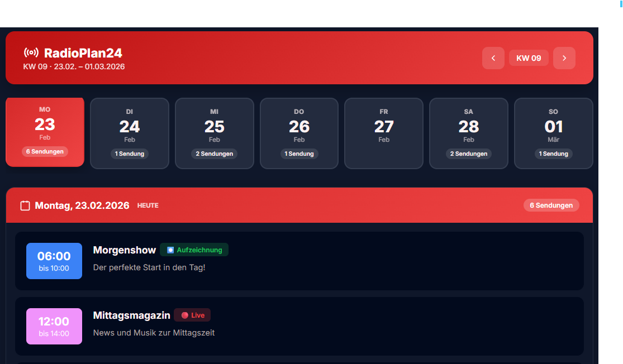Go to next week with right chevron
Viewport: 623px width, 364px height.
tap(564, 58)
